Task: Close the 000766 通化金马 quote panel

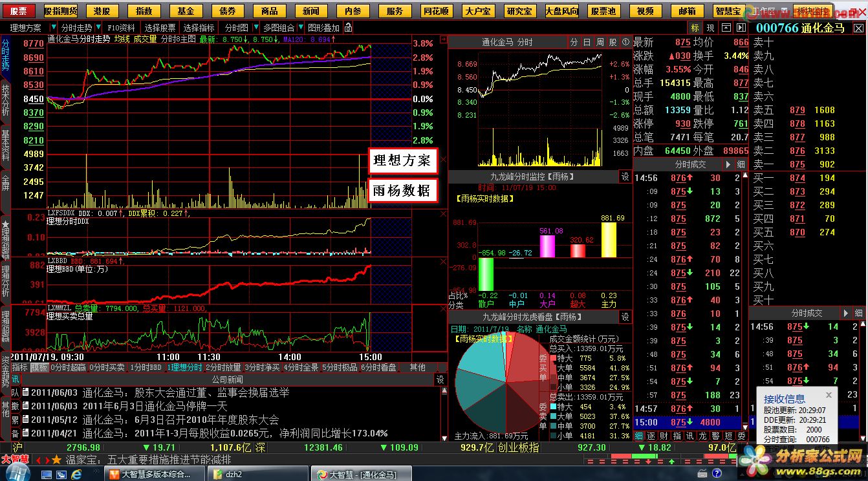Action: (x=858, y=28)
